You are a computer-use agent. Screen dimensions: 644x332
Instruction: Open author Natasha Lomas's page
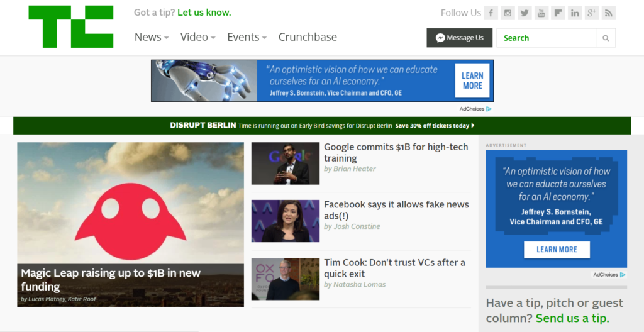tap(359, 284)
